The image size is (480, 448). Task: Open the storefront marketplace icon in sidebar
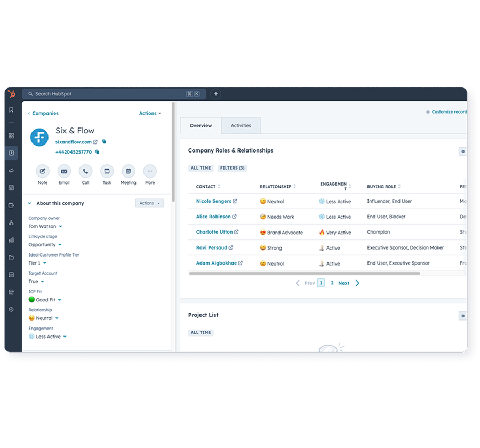tap(11, 292)
